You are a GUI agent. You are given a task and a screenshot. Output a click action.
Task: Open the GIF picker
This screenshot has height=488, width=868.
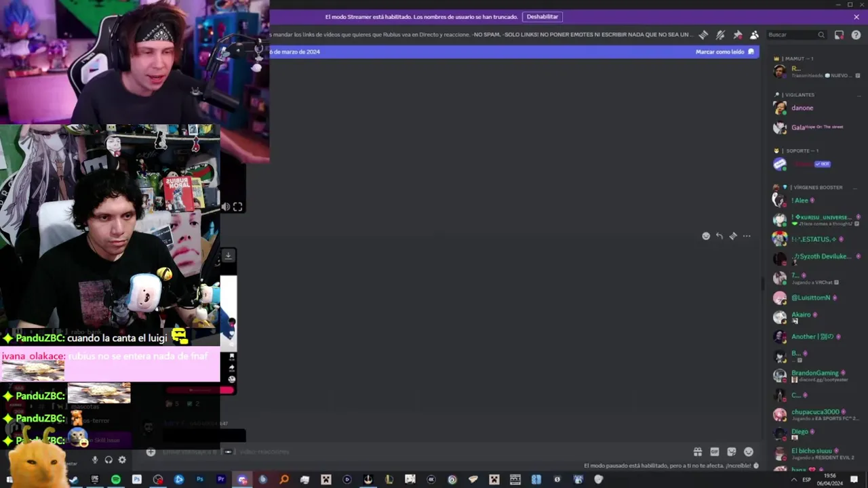point(714,452)
